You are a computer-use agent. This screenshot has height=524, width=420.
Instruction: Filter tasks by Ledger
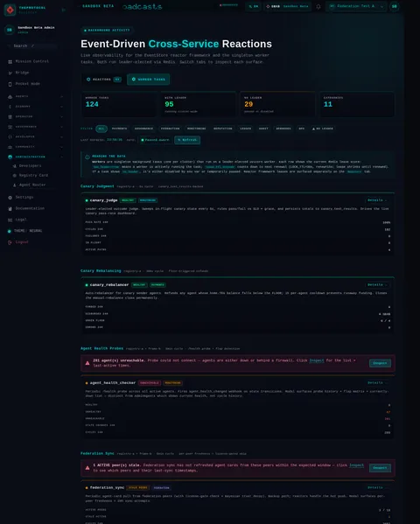(246, 129)
